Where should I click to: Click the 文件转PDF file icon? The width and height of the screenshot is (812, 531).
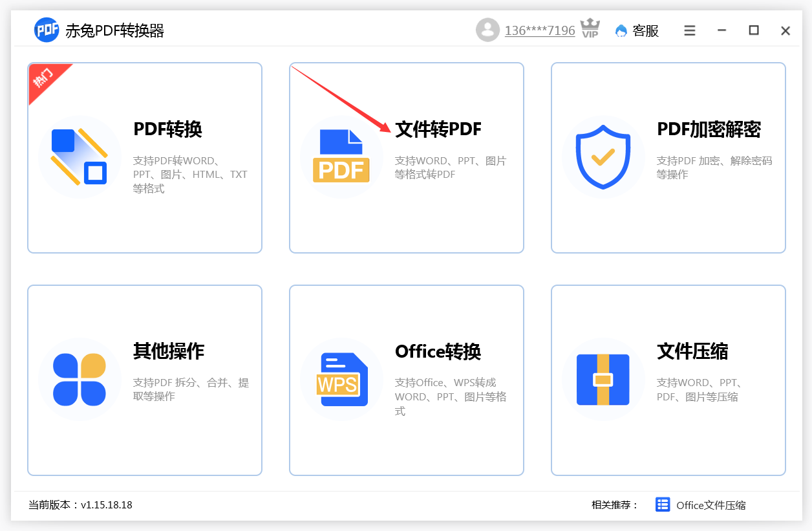[x=341, y=157]
